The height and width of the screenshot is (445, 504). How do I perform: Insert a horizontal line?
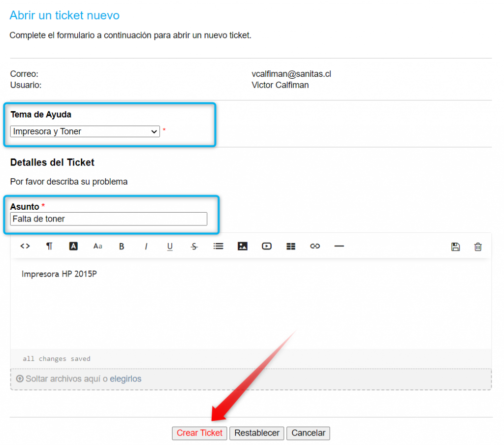coord(339,246)
